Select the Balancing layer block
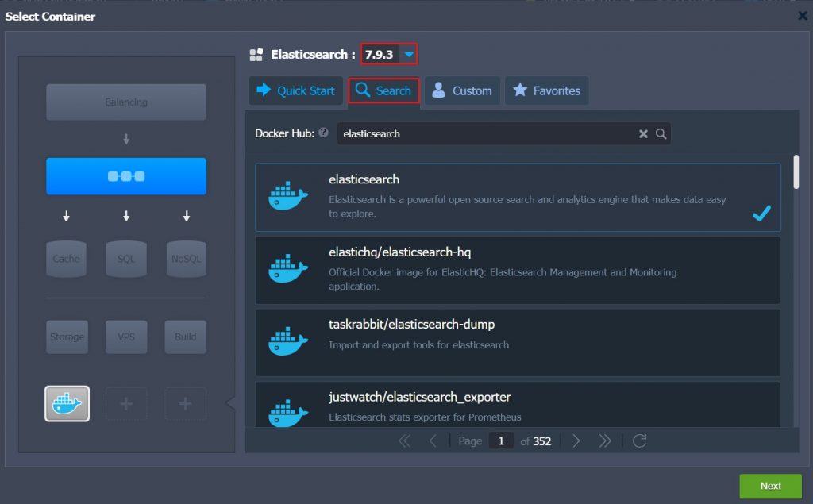813x504 pixels. point(126,102)
